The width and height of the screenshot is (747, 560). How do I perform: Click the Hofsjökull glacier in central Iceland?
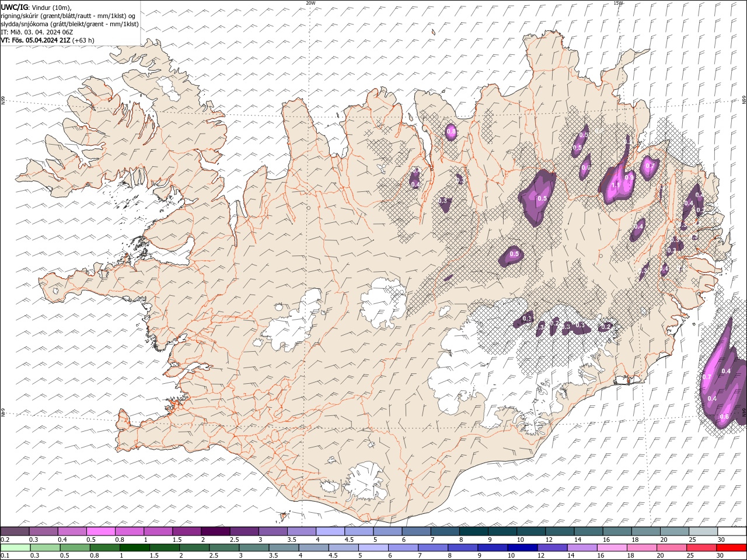(x=383, y=302)
